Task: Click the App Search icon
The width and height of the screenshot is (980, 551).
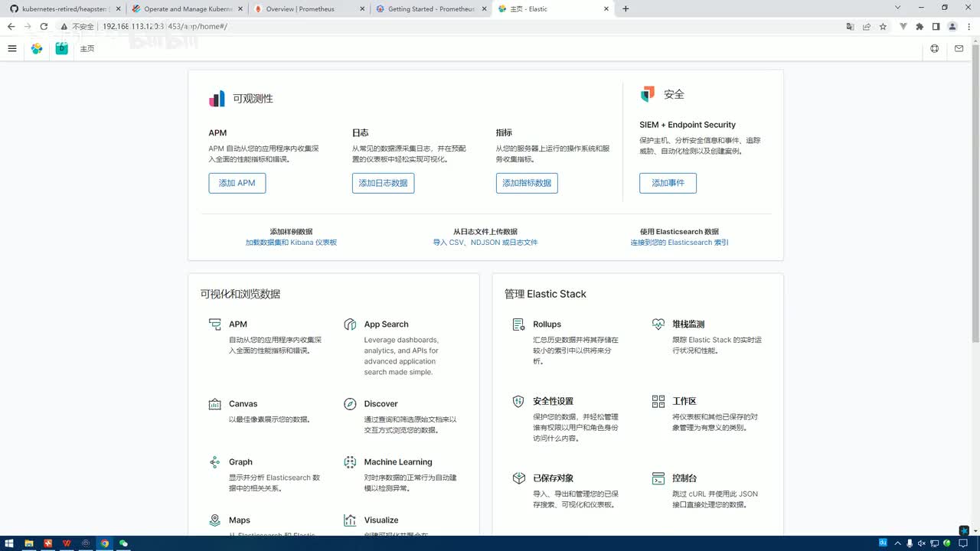Action: 350,324
